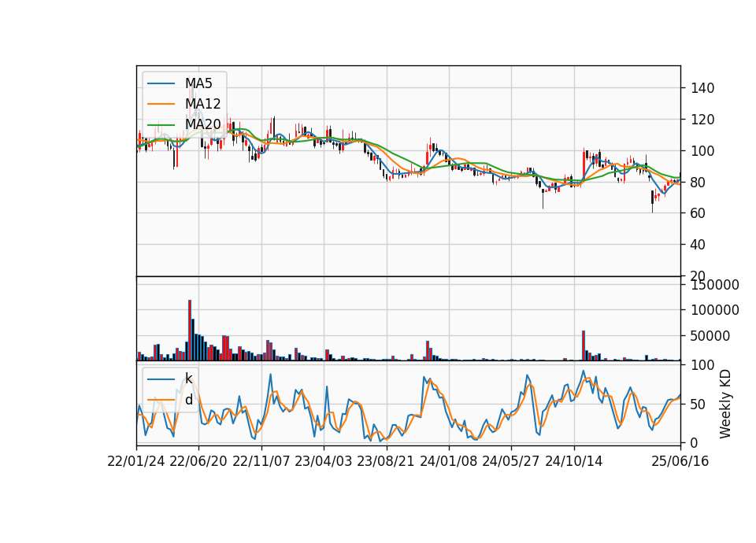This screenshot has width=756, height=543.
Task: Click the 80 price axis label
Action: pos(699,182)
